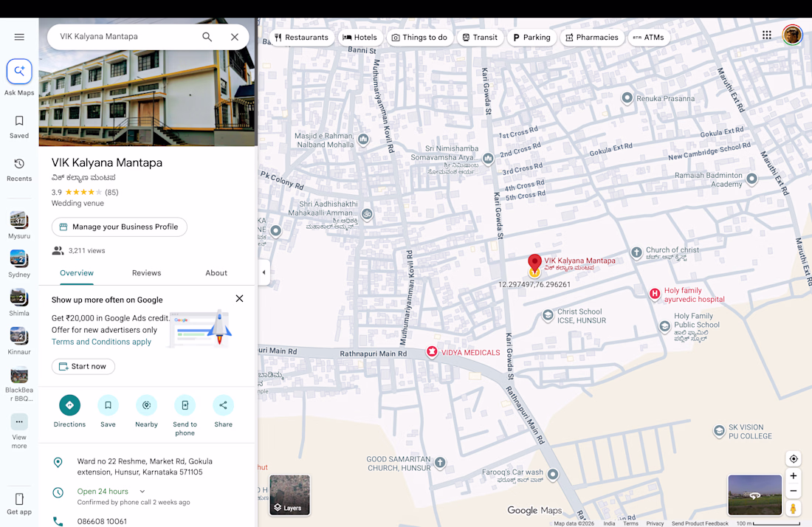This screenshot has height=527, width=812.
Task: Click the (85) reviews count
Action: click(x=111, y=192)
